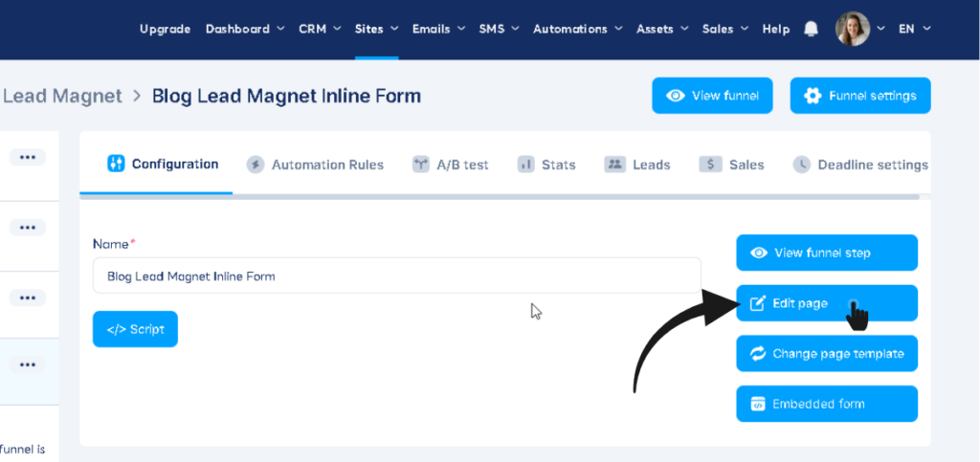The image size is (980, 462).
Task: Click the Script button
Action: [x=135, y=329]
